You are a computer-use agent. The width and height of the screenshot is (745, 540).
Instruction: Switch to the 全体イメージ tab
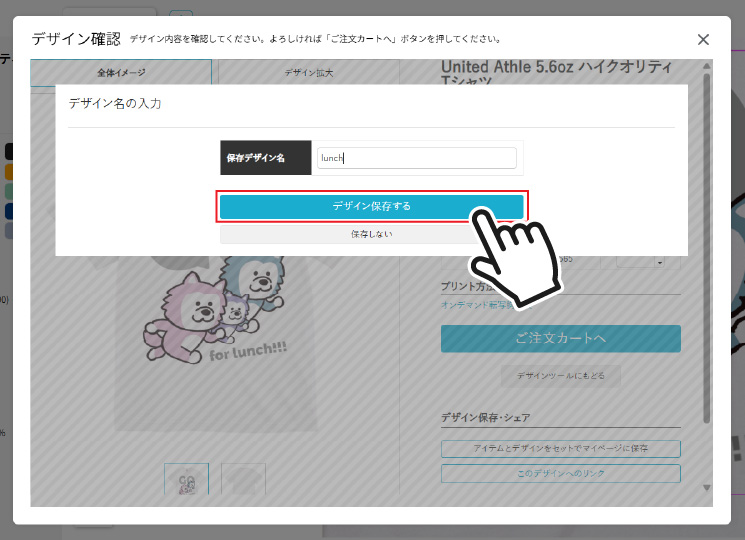tap(121, 72)
